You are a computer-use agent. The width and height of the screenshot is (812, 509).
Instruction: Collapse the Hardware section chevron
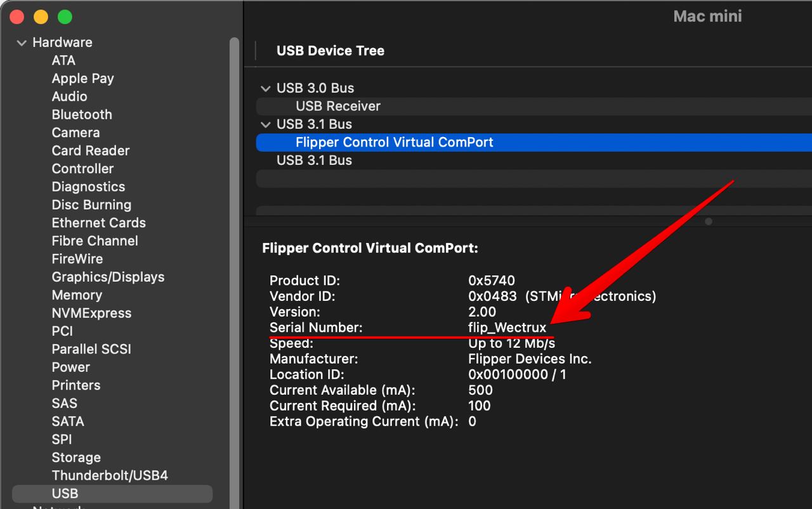point(22,43)
